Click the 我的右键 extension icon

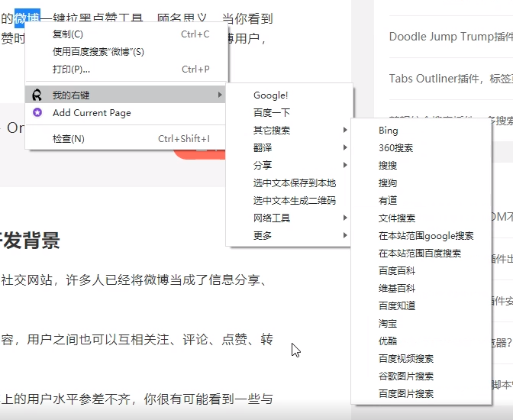coord(37,95)
